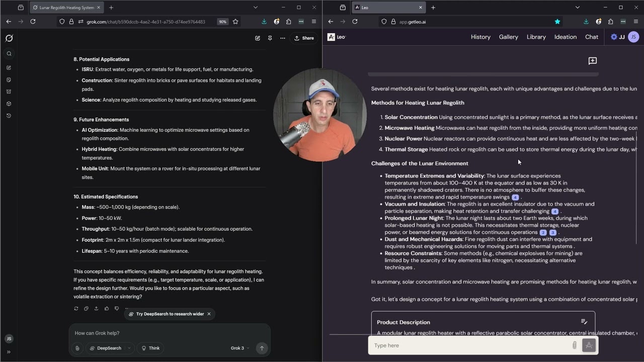Open new tab in Leo browser window
Image resolution: width=644 pixels, height=362 pixels.
pos(433,8)
